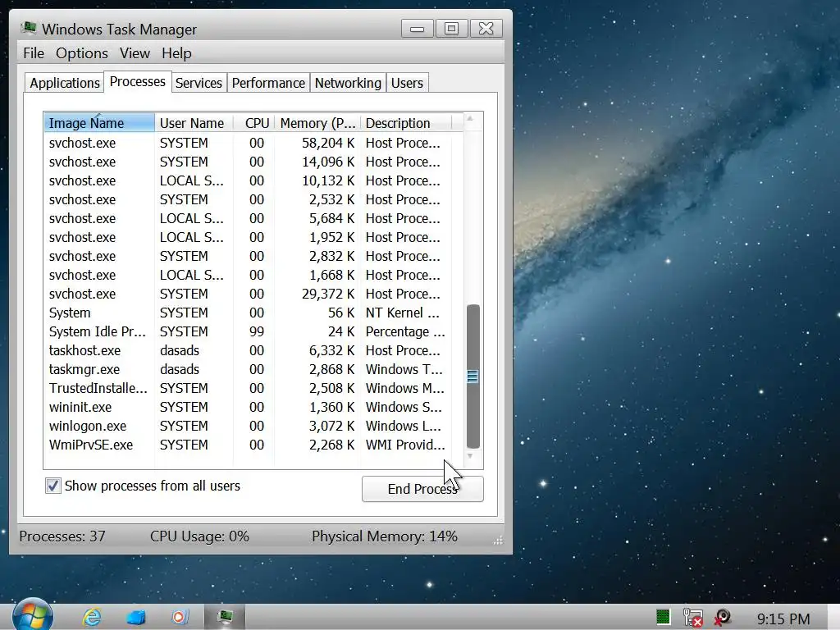The width and height of the screenshot is (840, 630).
Task: Sort by the User Name column header
Action: click(194, 123)
